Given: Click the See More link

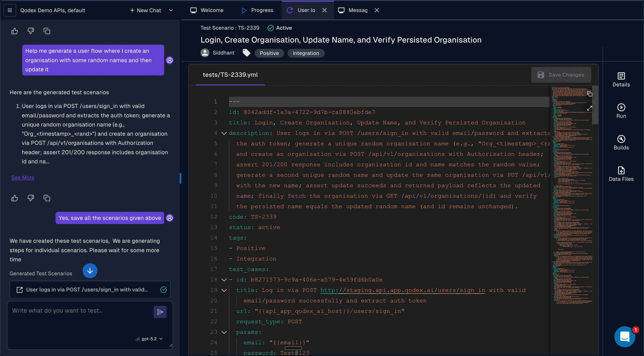Looking at the screenshot, I should click(x=23, y=177).
